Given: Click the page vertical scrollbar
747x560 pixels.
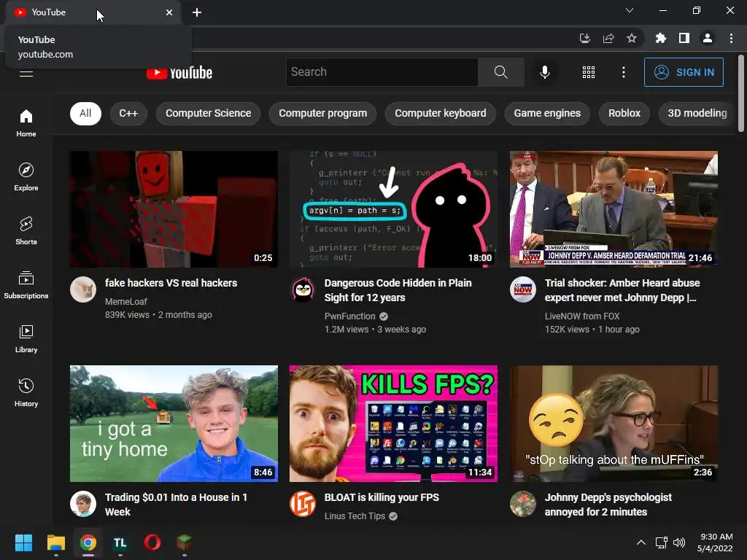Looking at the screenshot, I should click(x=741, y=93).
